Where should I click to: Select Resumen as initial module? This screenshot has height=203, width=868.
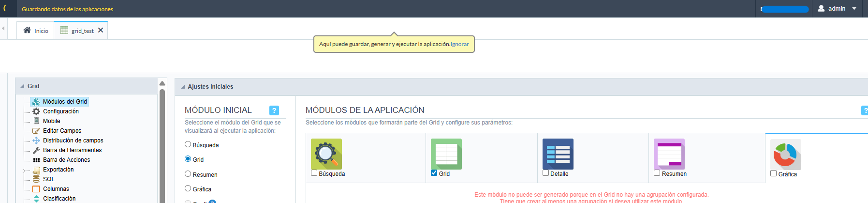(x=188, y=174)
